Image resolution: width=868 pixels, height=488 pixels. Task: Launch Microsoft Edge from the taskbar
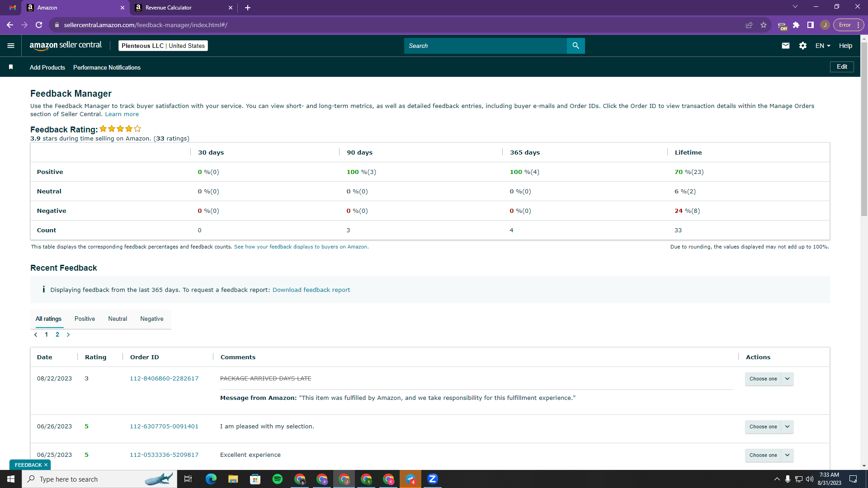point(211,479)
